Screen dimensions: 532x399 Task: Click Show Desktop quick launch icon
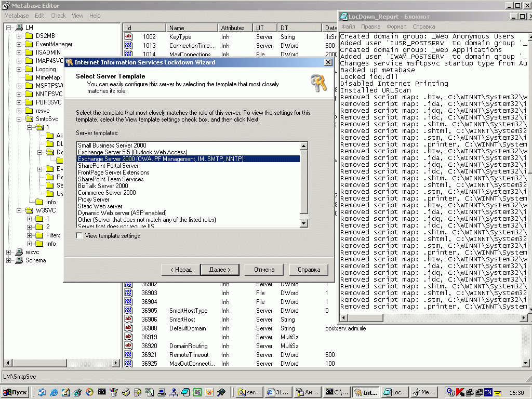[x=65, y=392]
